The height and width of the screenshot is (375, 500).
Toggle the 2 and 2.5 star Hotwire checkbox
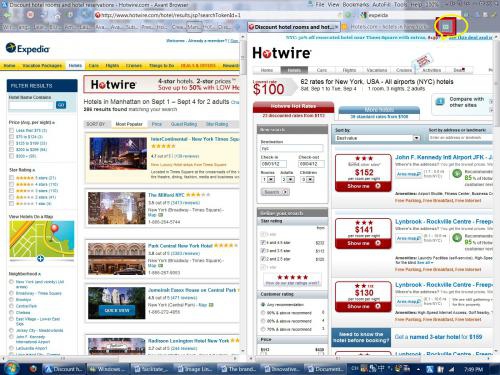(263, 259)
